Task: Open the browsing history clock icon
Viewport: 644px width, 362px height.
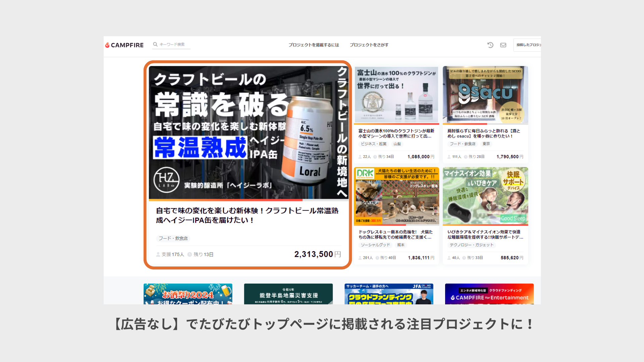Action: (x=490, y=45)
